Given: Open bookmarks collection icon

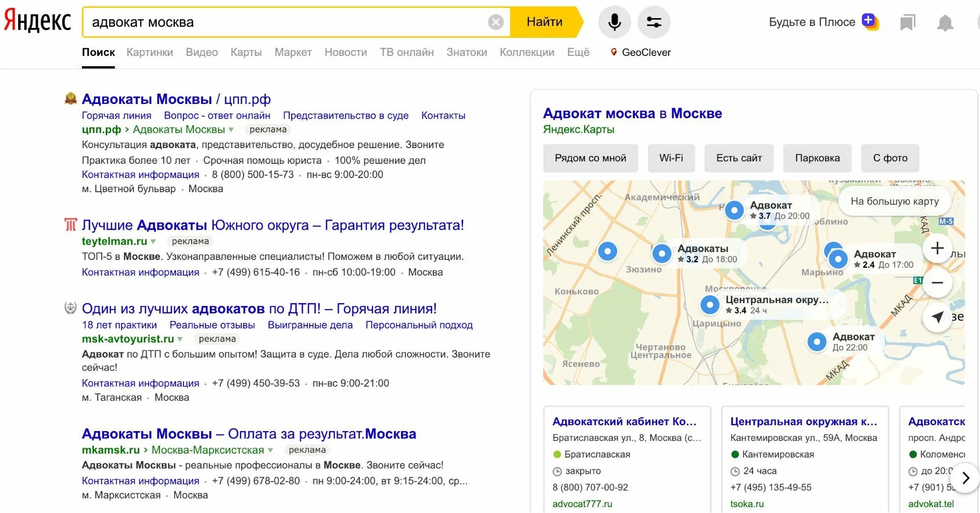Looking at the screenshot, I should point(907,22).
